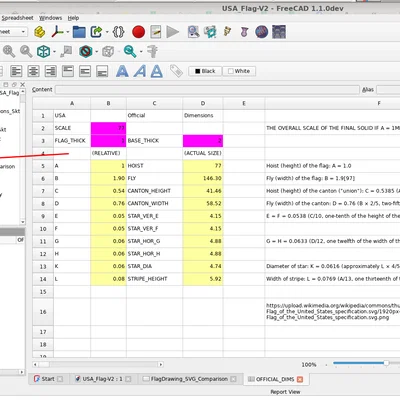Select the magenta SCALE value cell
Image resolution: width=400 pixels, height=400 pixels.
[x=108, y=128]
